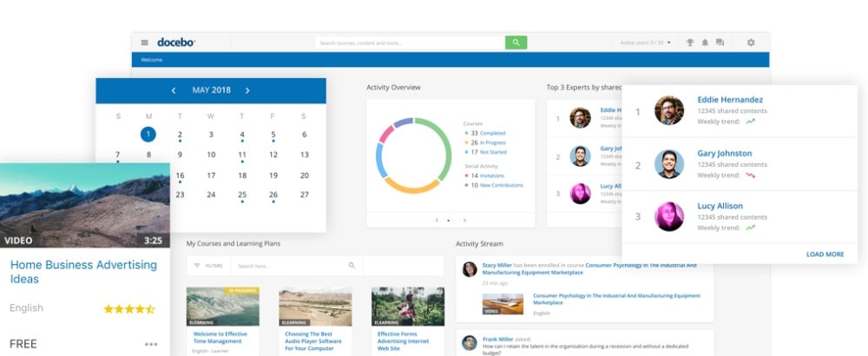Open the Active users dropdown
Screen dimensions: 868x356
(x=645, y=43)
